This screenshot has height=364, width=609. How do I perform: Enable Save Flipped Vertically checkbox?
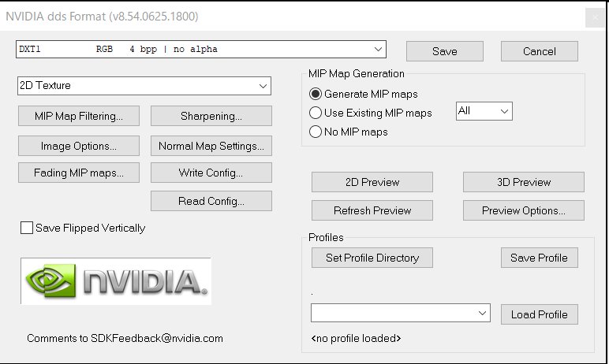point(28,228)
